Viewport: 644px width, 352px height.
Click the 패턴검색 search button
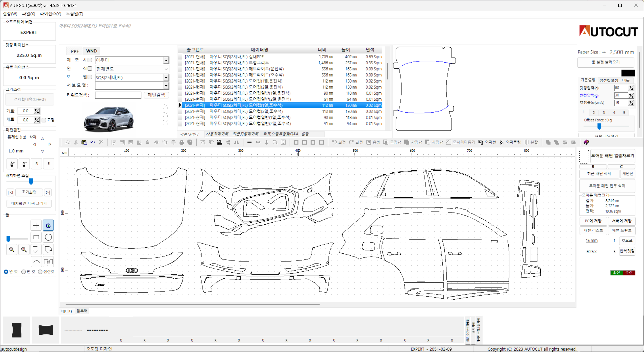(x=156, y=95)
